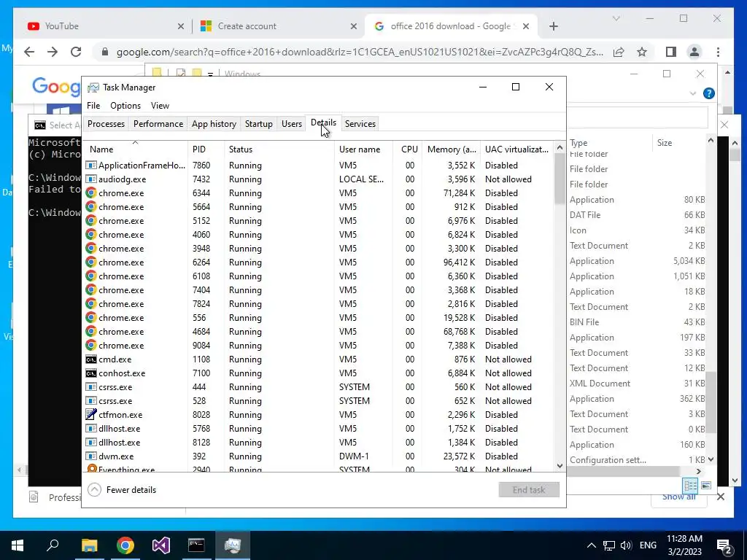This screenshot has height=560, width=747.
Task: Sort File Explorer by Type column
Action: point(609,142)
